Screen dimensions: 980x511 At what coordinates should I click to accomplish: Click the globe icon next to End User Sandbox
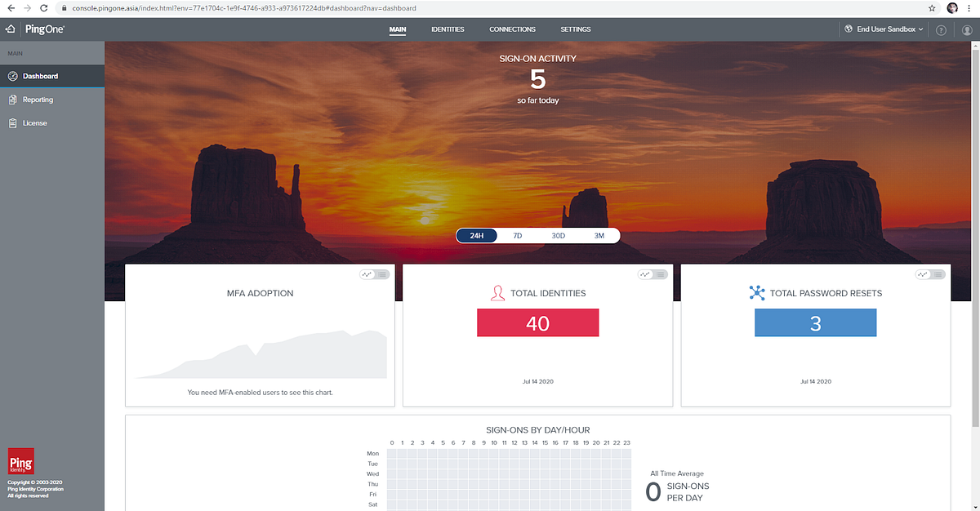[847, 29]
